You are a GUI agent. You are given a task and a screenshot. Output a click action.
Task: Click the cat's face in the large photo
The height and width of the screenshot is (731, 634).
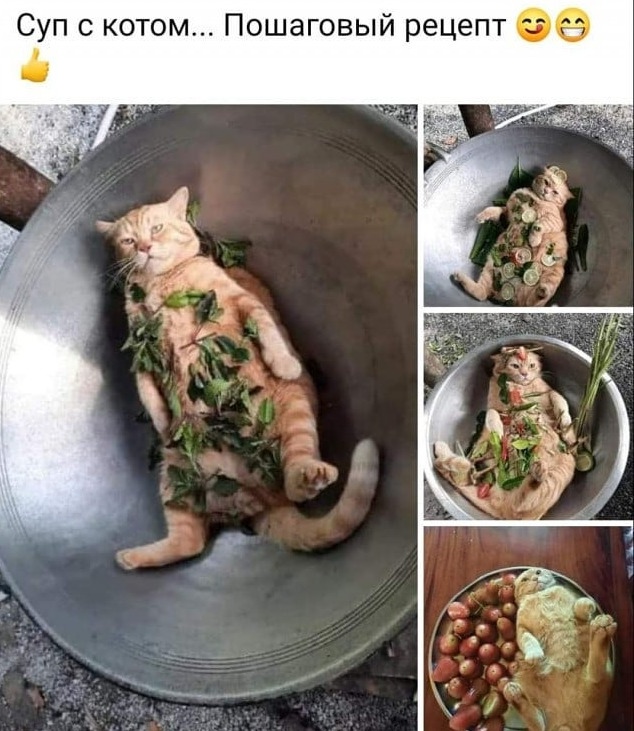pyautogui.click(x=149, y=235)
